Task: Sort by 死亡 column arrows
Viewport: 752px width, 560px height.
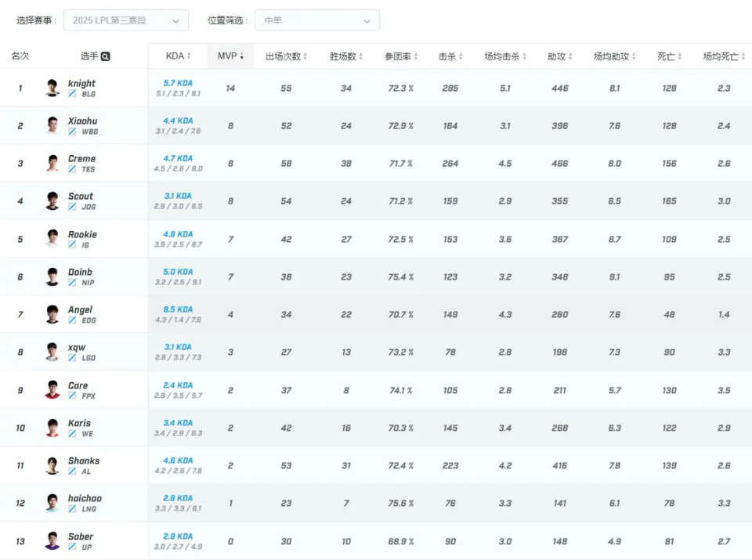Action: click(681, 56)
